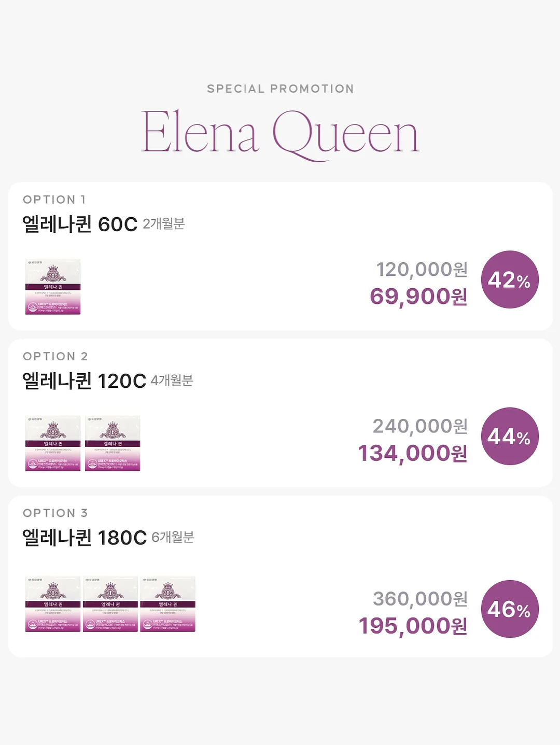
Task: Click the SPECIAL PROMOTION heading text
Action: tap(281, 89)
